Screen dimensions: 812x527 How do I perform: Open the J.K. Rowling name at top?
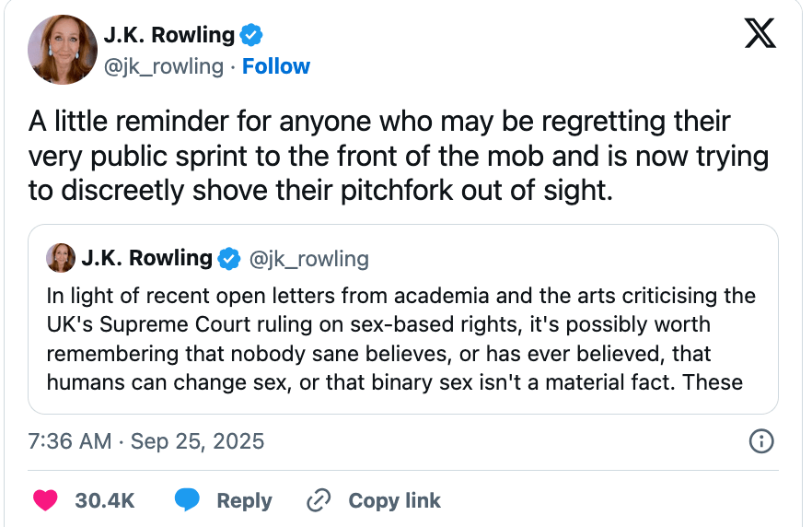point(168,36)
